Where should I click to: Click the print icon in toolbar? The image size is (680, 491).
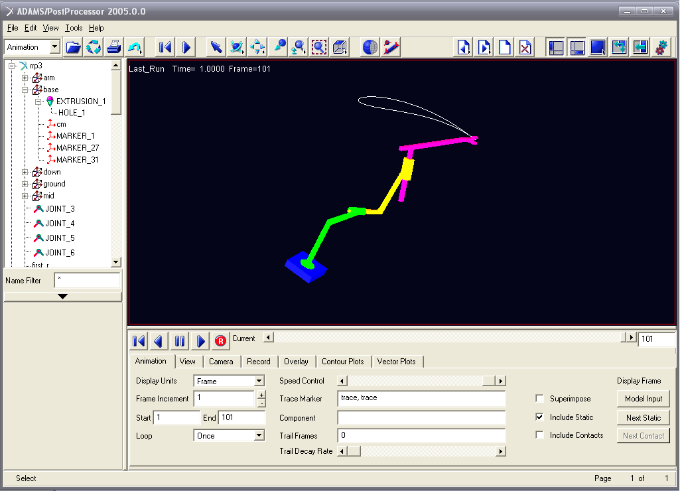click(x=114, y=47)
